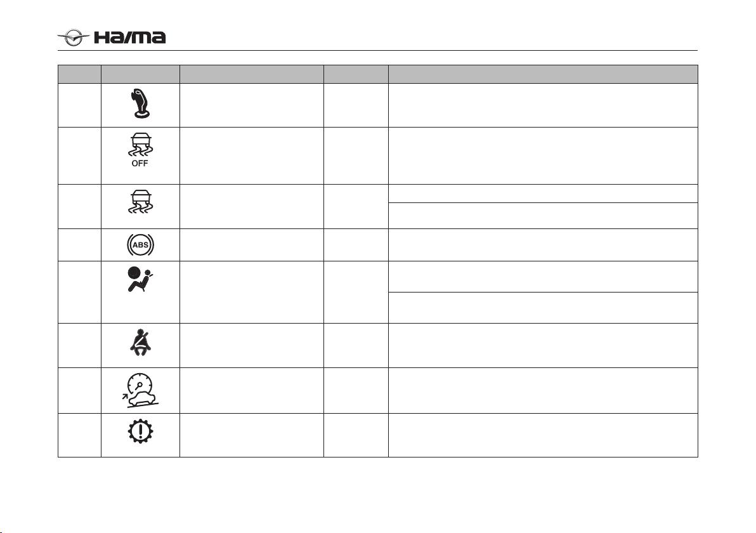Click the empty cell immediately right of seat belt icon

252,345
